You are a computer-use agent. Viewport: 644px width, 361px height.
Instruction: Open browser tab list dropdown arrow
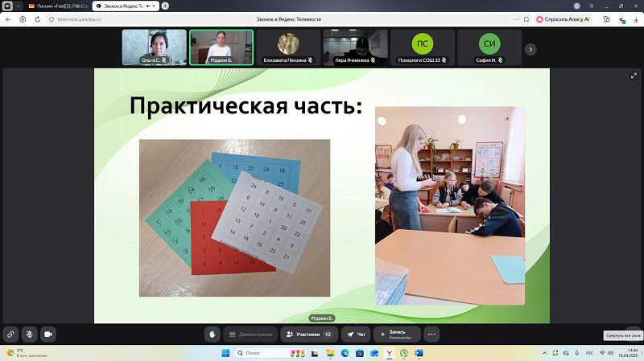[18, 6]
